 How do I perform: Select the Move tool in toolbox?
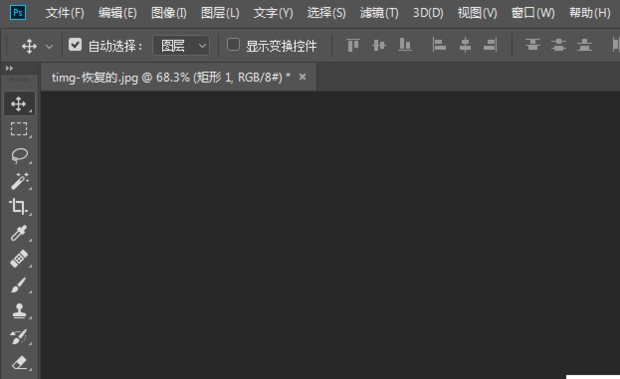point(19,104)
